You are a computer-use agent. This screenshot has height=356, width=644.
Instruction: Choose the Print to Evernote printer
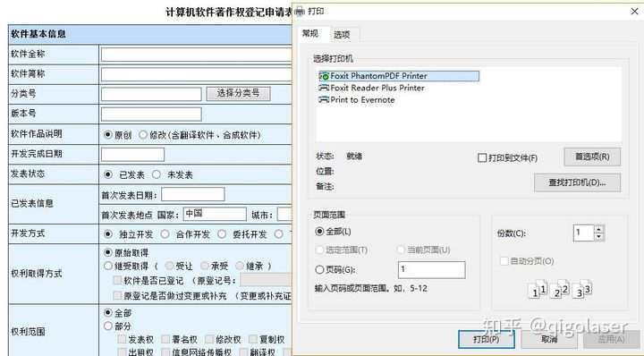point(357,100)
